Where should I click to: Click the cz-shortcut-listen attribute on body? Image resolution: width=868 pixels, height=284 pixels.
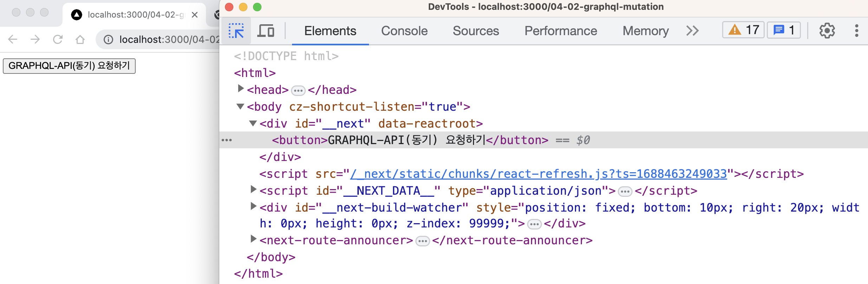click(x=376, y=107)
